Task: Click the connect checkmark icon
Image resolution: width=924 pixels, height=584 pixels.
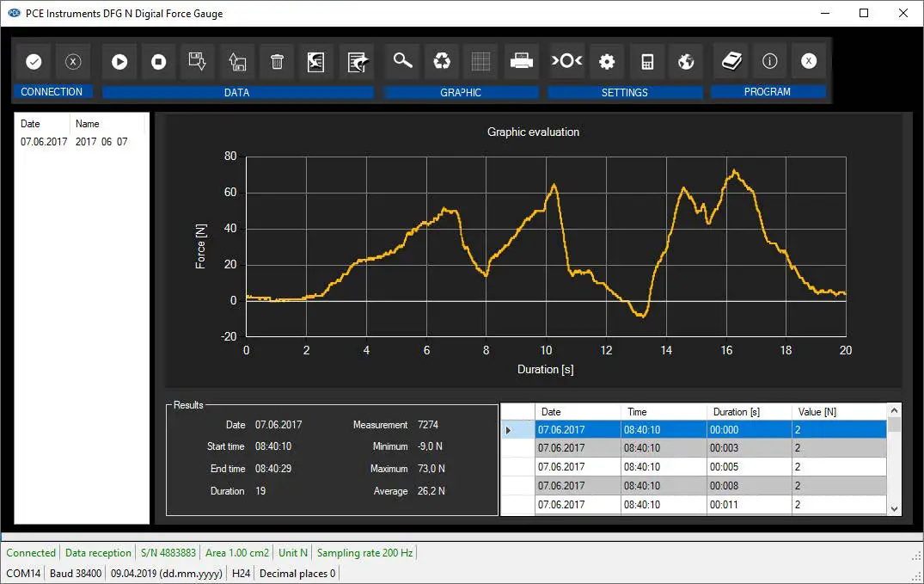Action: click(x=34, y=61)
